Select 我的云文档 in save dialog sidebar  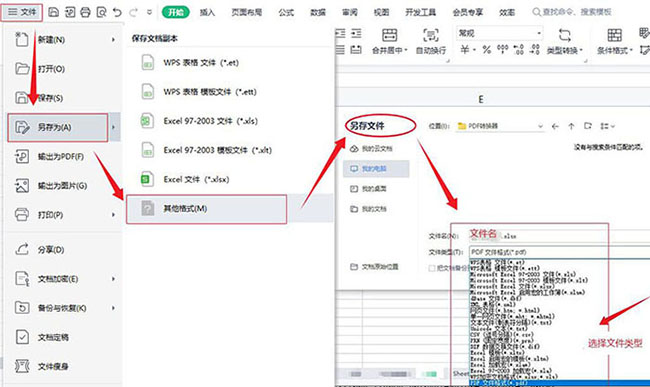pos(376,149)
